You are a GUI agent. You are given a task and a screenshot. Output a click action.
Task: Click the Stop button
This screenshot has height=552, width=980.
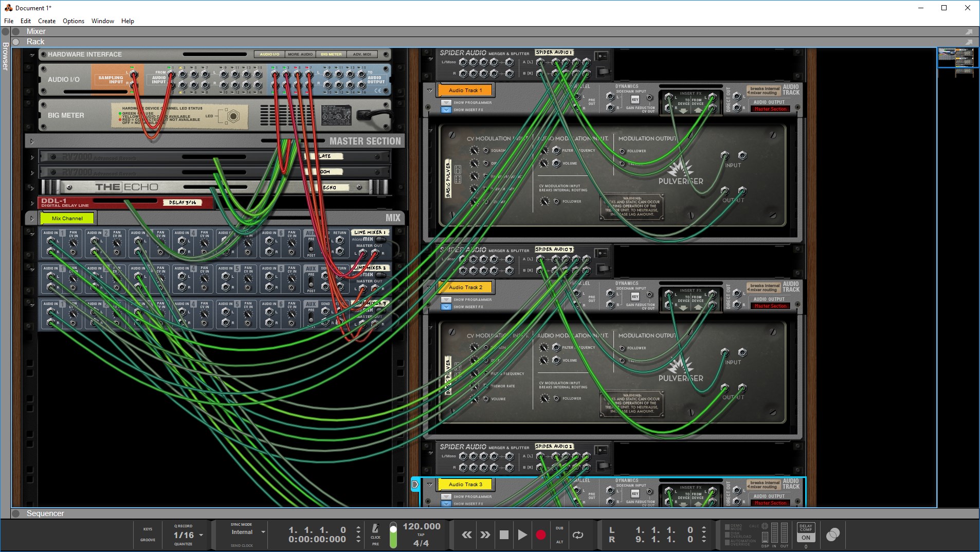[504, 535]
